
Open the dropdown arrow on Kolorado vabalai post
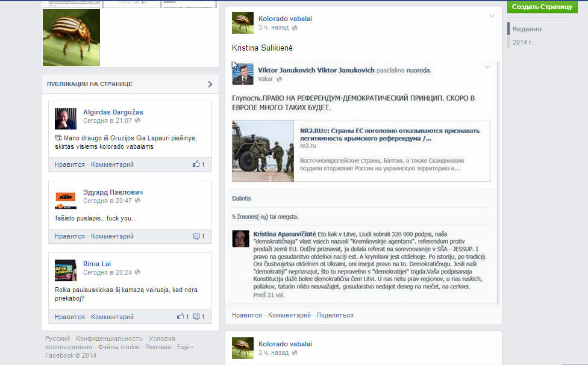pos(492,16)
